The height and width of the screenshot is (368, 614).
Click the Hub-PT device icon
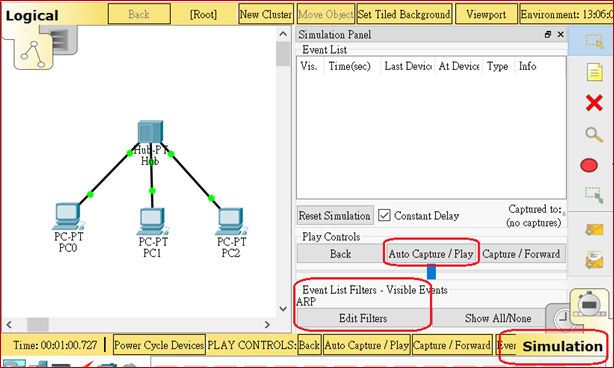coord(150,132)
